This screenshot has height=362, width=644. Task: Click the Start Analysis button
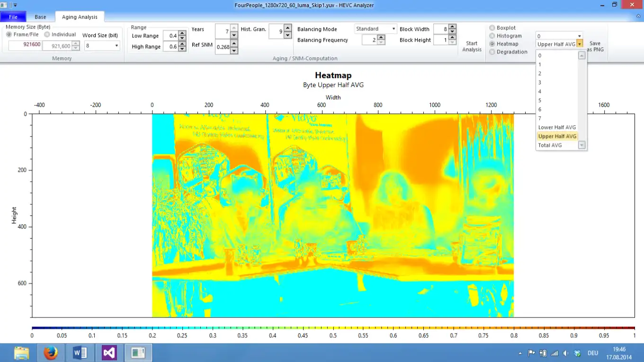point(472,46)
